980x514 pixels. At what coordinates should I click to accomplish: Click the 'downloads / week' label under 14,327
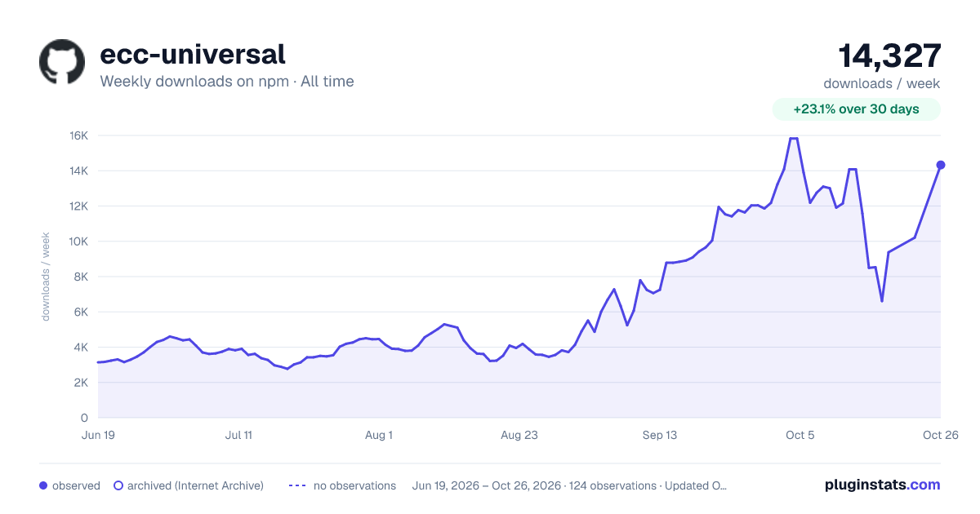coord(882,83)
